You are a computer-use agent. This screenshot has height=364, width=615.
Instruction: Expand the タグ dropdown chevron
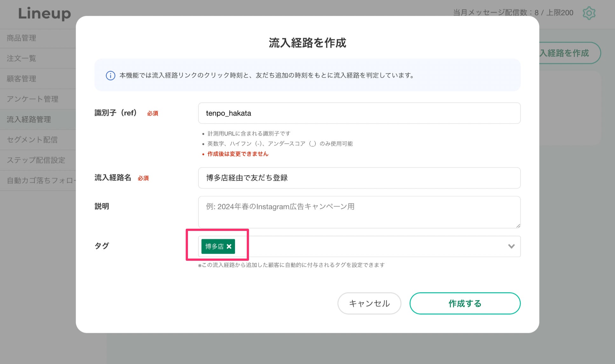click(511, 246)
